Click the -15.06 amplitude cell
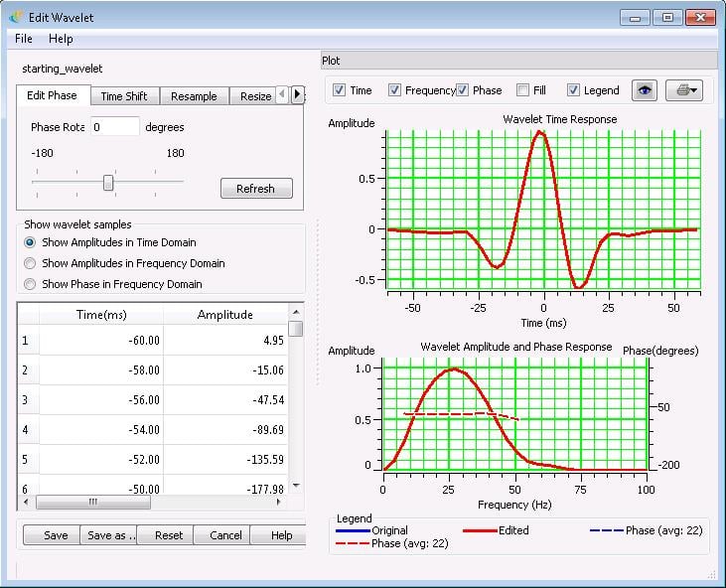The width and height of the screenshot is (726, 588). coord(225,369)
